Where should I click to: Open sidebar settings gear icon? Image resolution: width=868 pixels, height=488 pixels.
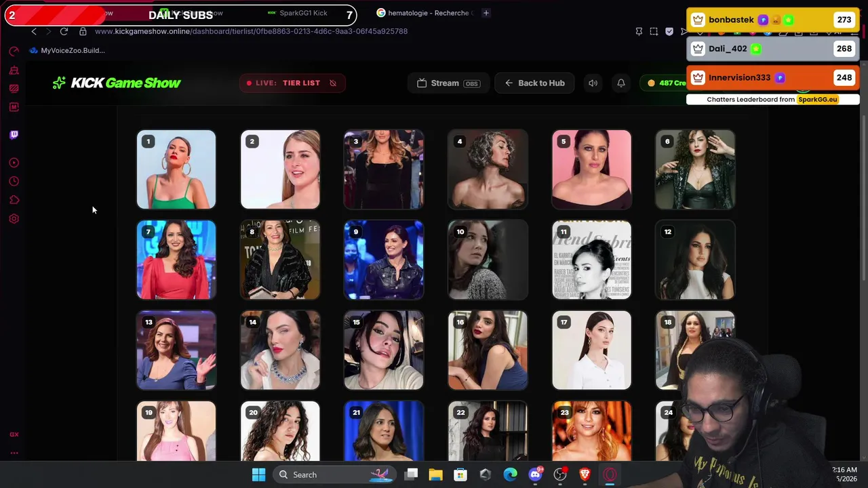coord(14,219)
